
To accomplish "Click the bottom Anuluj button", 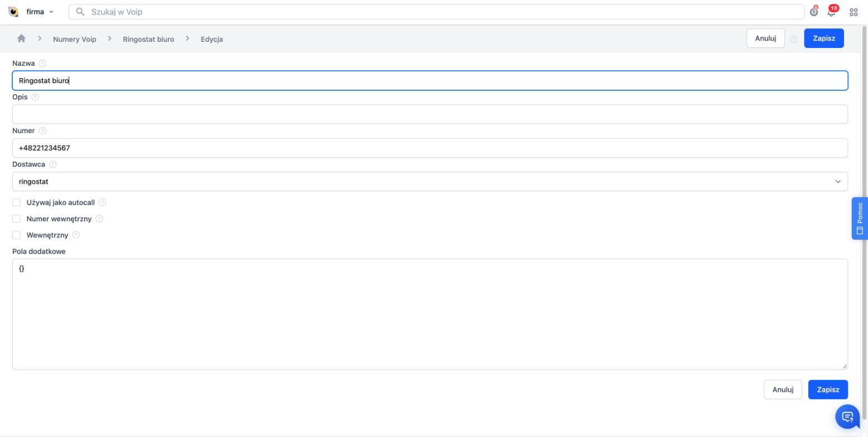I will click(783, 390).
